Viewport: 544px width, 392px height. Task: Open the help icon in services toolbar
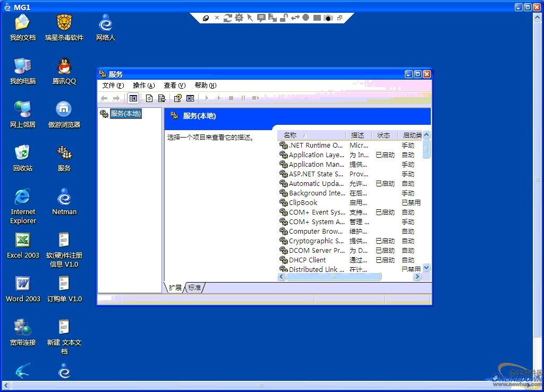pos(178,98)
